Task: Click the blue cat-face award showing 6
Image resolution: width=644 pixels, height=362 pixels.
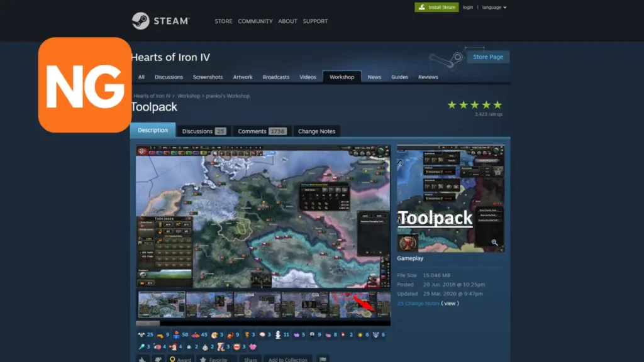Action: click(376, 335)
